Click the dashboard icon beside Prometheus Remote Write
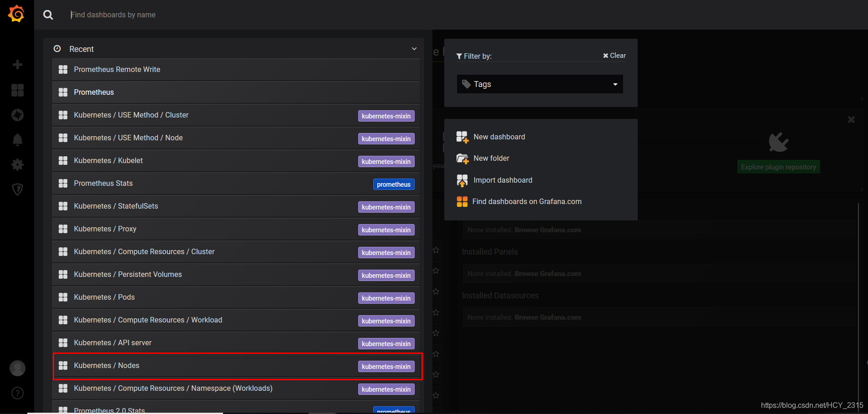Image resolution: width=868 pixels, height=414 pixels. 63,70
